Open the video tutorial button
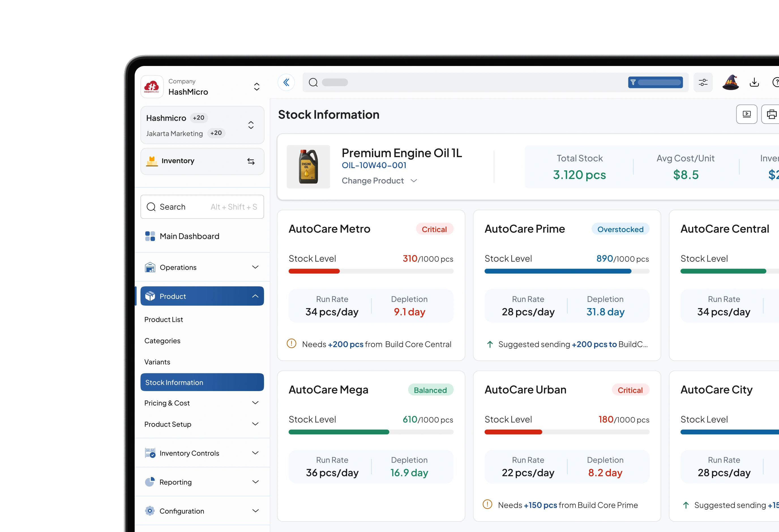Image resolution: width=779 pixels, height=532 pixels. tap(746, 114)
